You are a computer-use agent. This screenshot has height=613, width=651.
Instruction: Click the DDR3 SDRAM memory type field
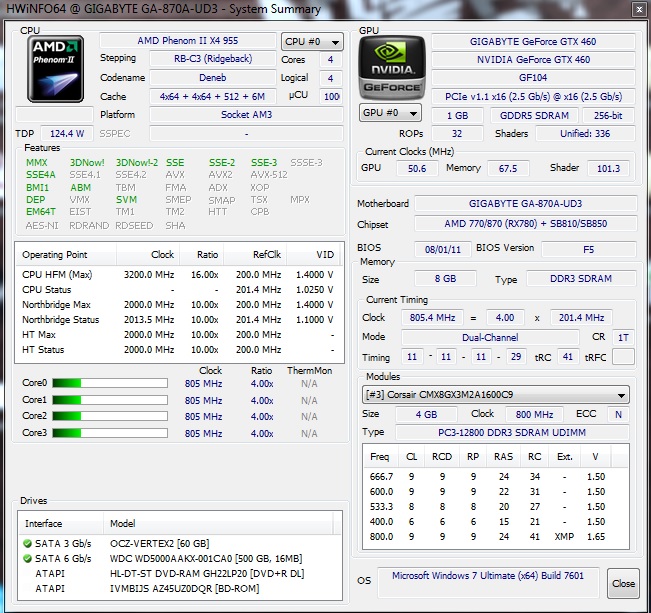[581, 279]
